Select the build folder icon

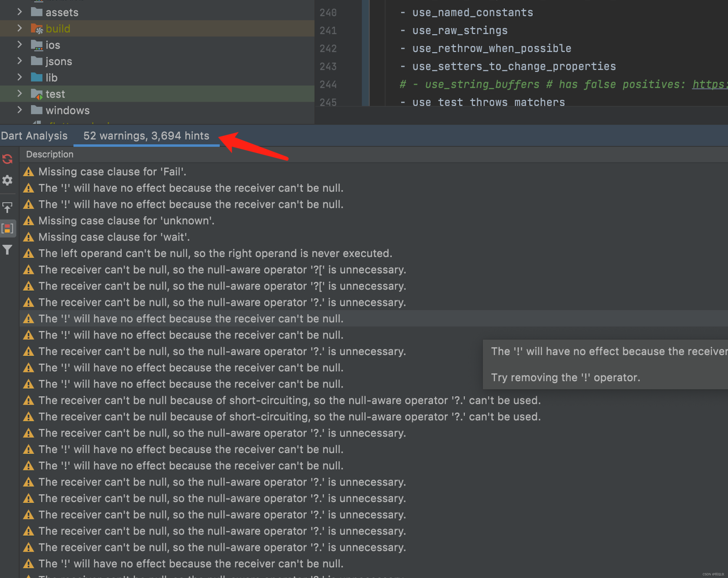point(37,29)
